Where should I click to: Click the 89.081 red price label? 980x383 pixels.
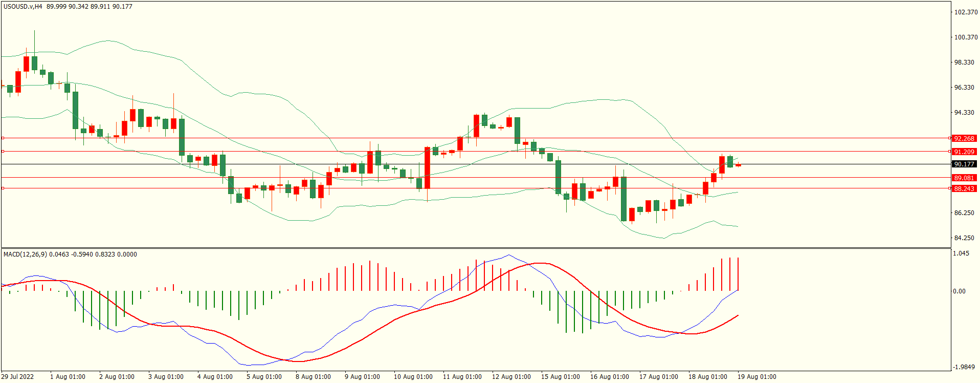click(964, 178)
